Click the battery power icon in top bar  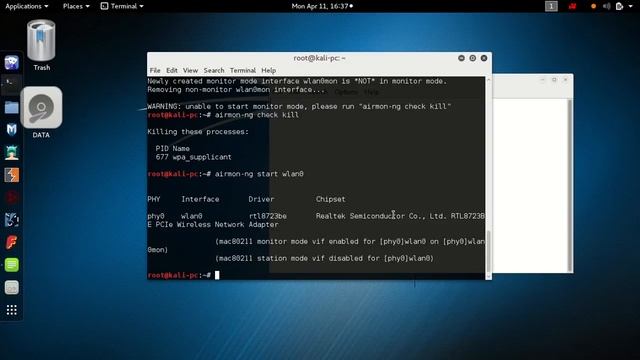click(619, 6)
